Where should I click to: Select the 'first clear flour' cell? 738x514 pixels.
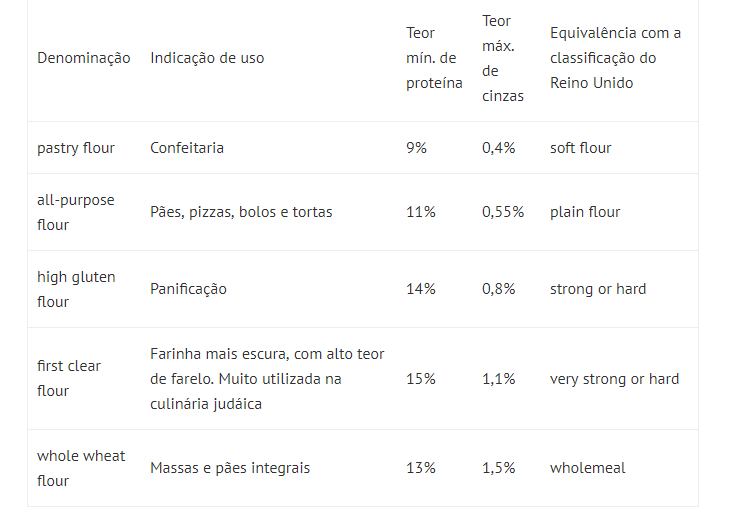69,378
